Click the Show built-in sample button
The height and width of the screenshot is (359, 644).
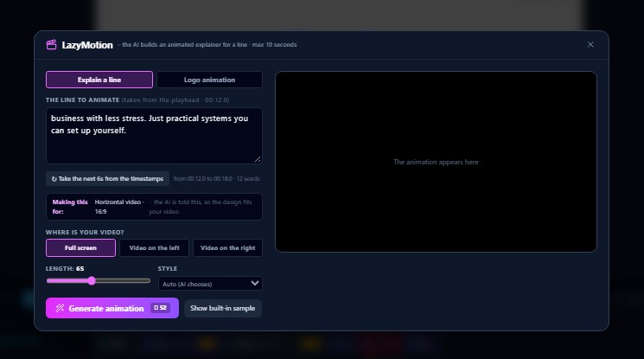223,308
